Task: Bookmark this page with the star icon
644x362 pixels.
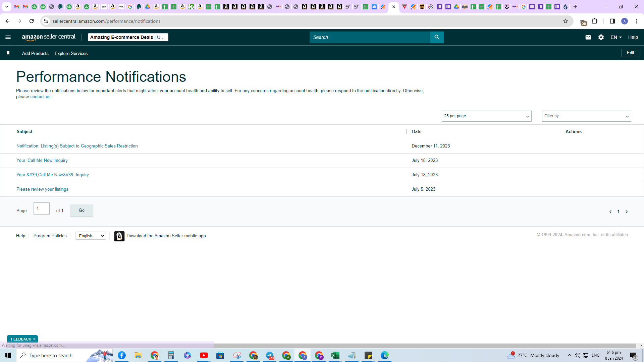Action: [x=566, y=21]
